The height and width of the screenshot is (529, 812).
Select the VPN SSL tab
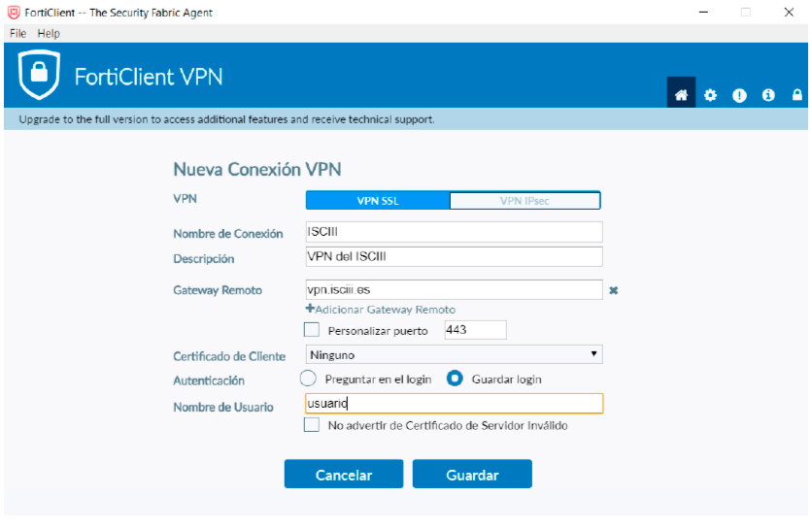(378, 201)
